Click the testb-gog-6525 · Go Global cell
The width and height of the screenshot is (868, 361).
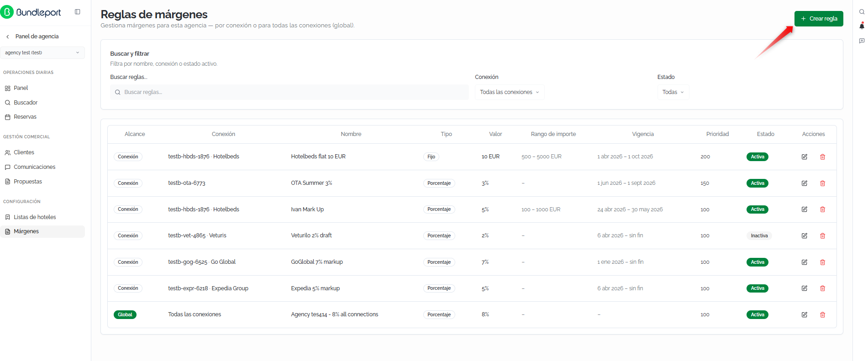[202, 262]
